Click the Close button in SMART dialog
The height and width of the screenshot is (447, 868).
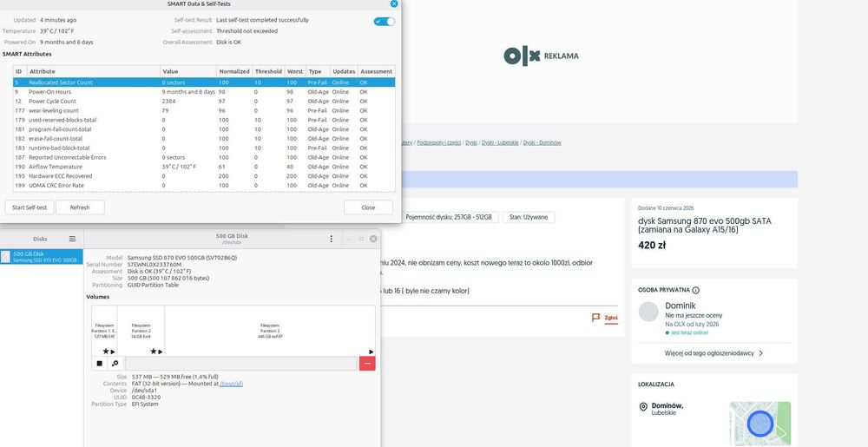pos(368,207)
